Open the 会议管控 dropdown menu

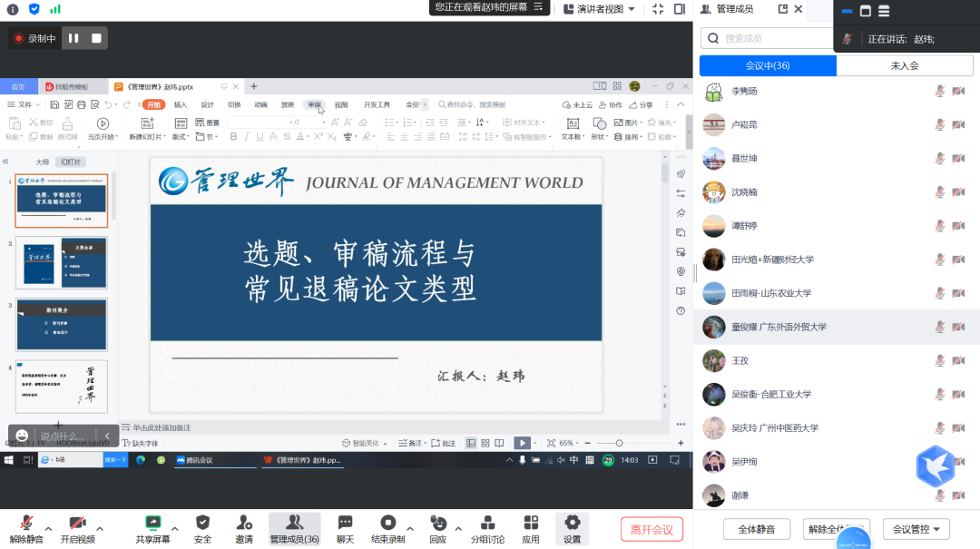pyautogui.click(x=915, y=529)
